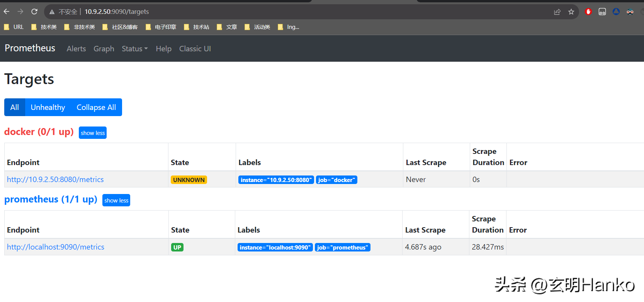
Task: Open the Graph page
Action: coord(104,49)
